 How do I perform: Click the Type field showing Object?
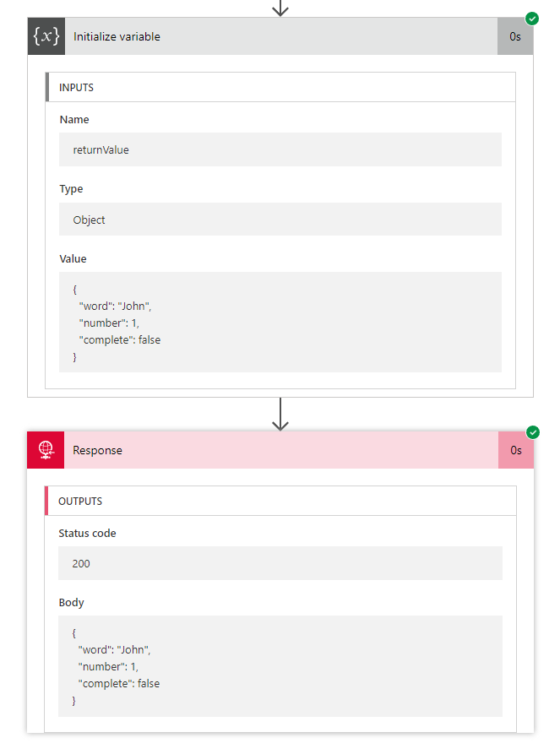pos(280,220)
